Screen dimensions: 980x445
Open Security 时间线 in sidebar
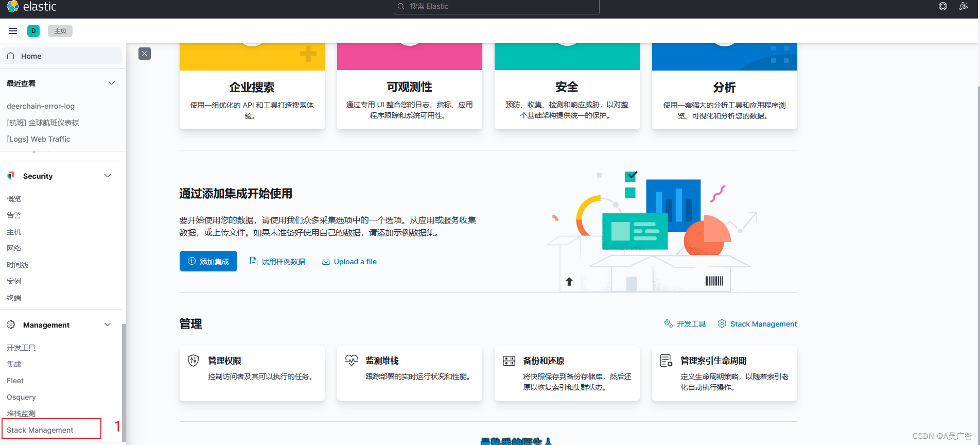pyautogui.click(x=17, y=265)
